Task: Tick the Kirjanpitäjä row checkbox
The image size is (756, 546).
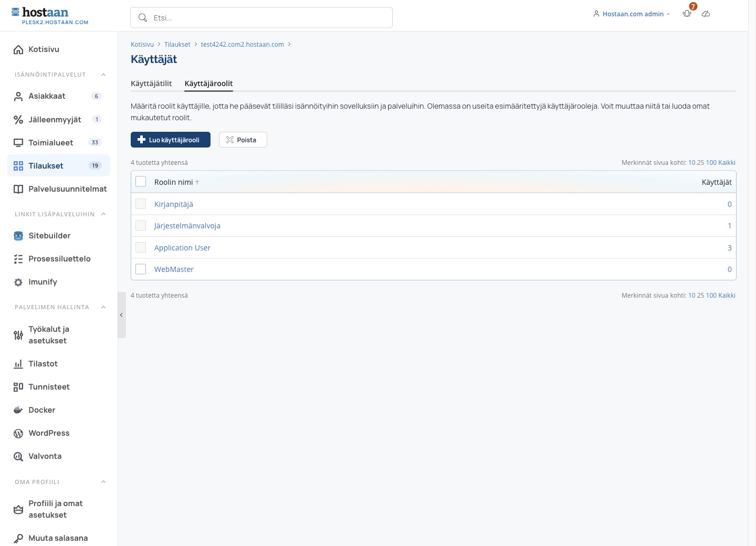Action: (141, 204)
